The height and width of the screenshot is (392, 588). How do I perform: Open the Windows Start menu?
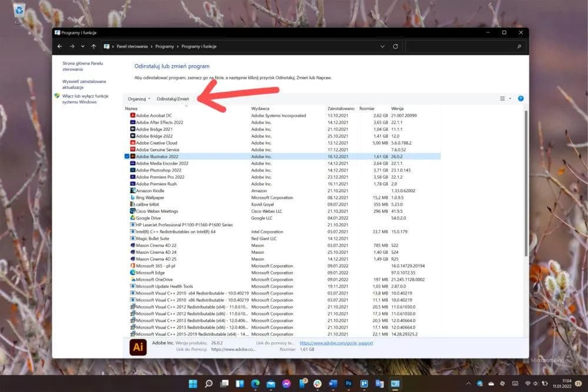pos(192,384)
